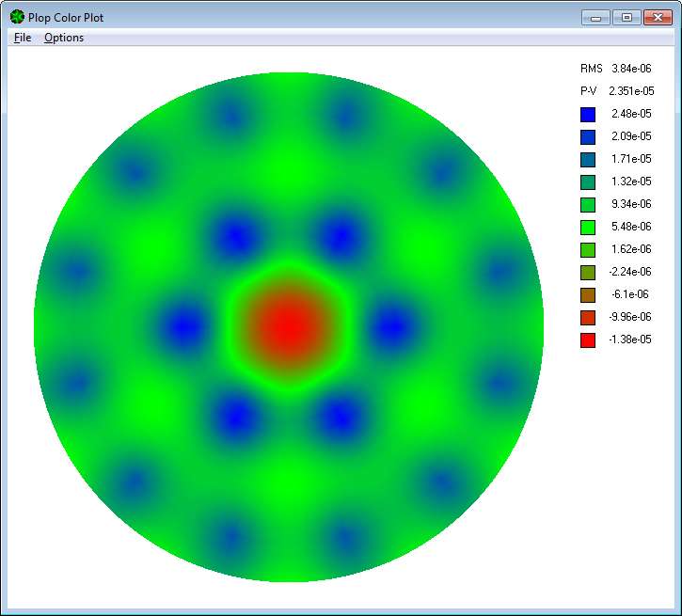Click the legend value -2.24e-06
This screenshot has width=682, height=616.
(630, 272)
